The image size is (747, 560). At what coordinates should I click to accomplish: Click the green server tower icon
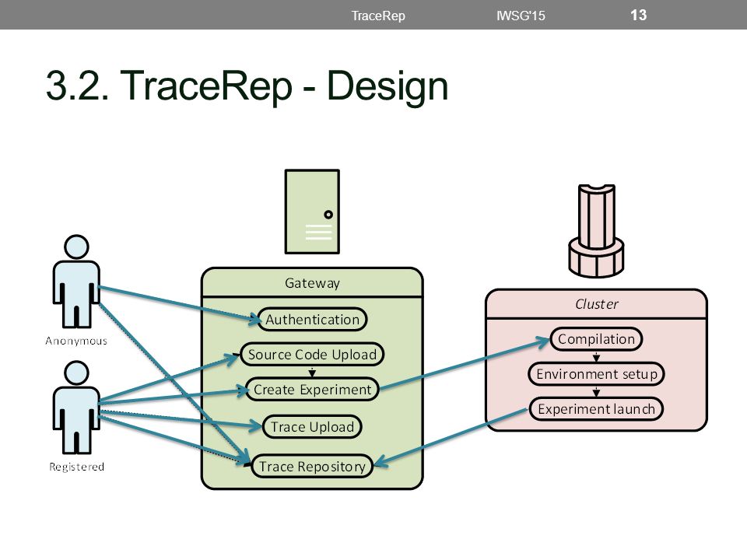(312, 212)
